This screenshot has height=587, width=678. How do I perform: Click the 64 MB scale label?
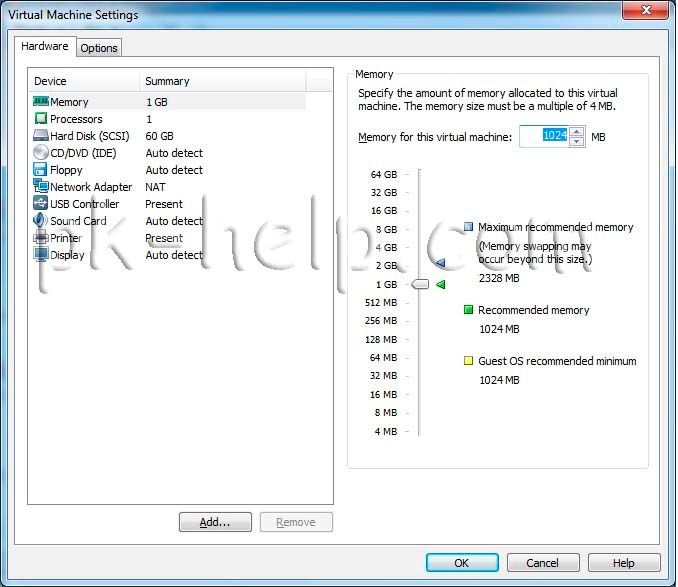383,358
